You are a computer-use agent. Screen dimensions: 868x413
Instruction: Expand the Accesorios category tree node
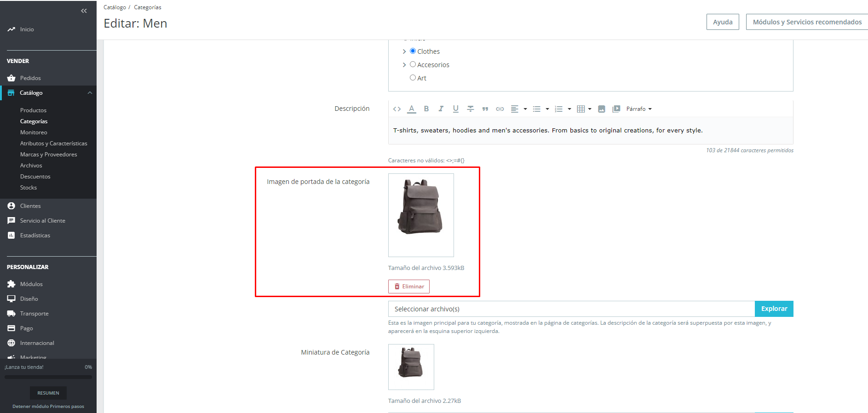(404, 65)
